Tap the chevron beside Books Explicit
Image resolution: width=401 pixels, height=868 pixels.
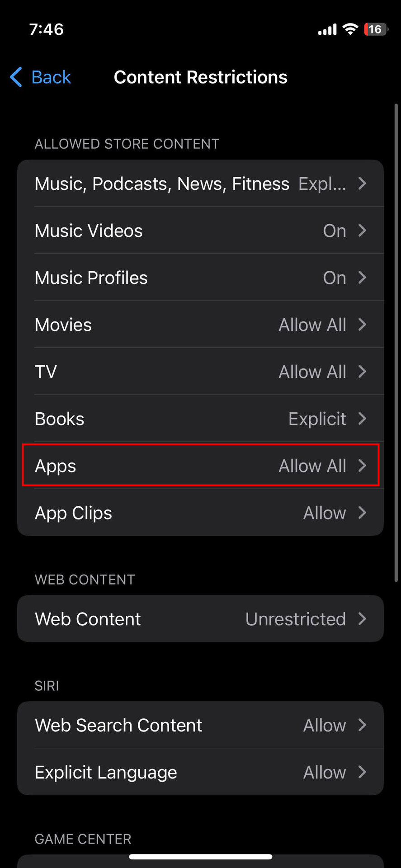(362, 419)
